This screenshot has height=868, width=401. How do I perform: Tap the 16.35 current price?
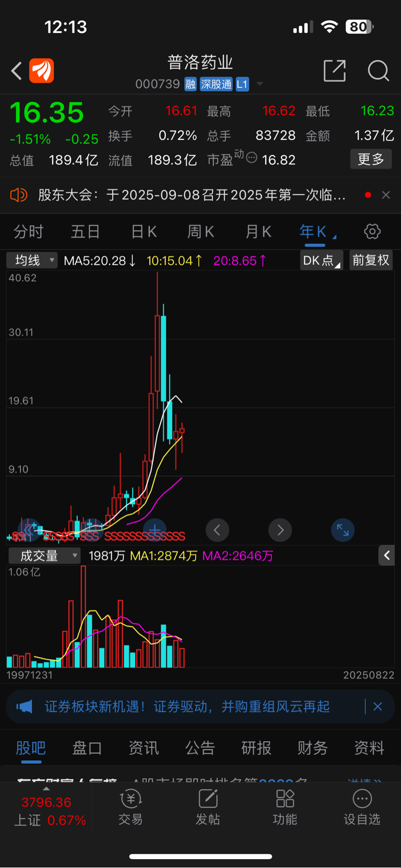click(47, 113)
